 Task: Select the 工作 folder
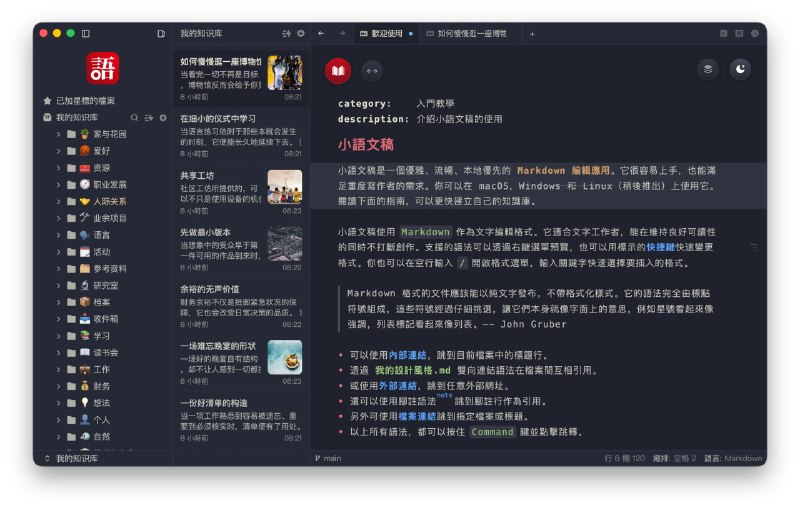pos(102,370)
